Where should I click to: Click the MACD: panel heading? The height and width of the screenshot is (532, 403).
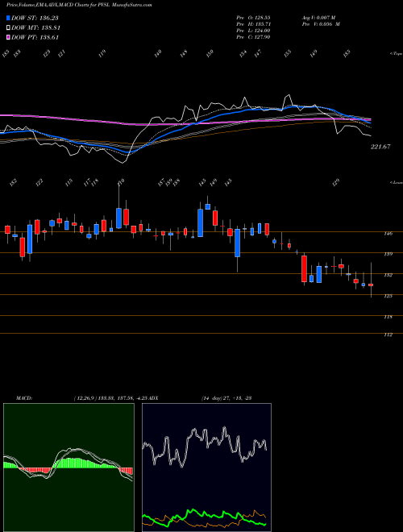pos(23,397)
